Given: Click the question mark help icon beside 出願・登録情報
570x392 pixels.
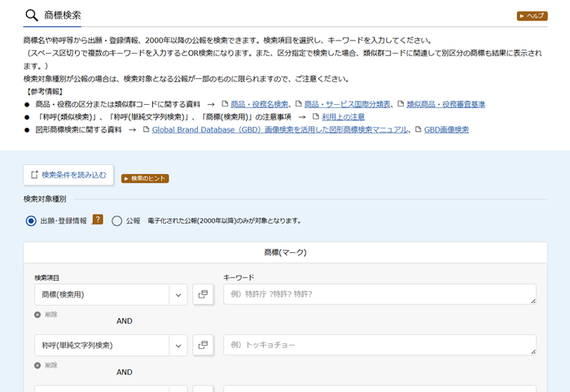Looking at the screenshot, I should [98, 220].
